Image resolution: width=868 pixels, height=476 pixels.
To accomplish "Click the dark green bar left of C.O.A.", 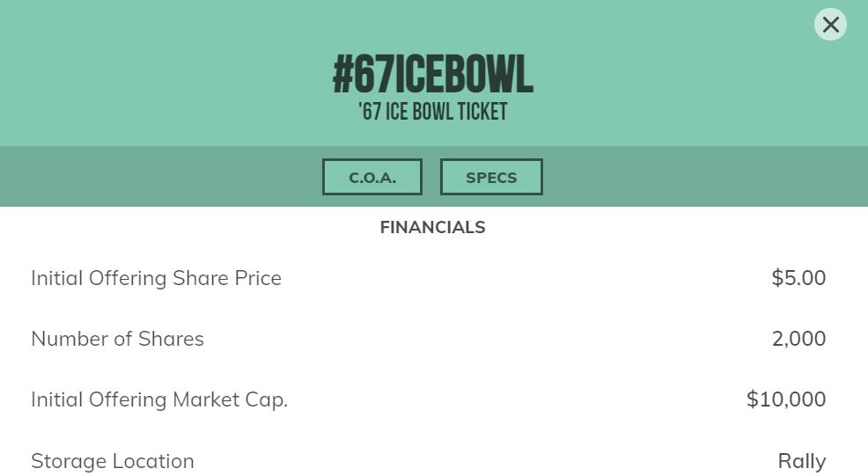I will tap(158, 177).
